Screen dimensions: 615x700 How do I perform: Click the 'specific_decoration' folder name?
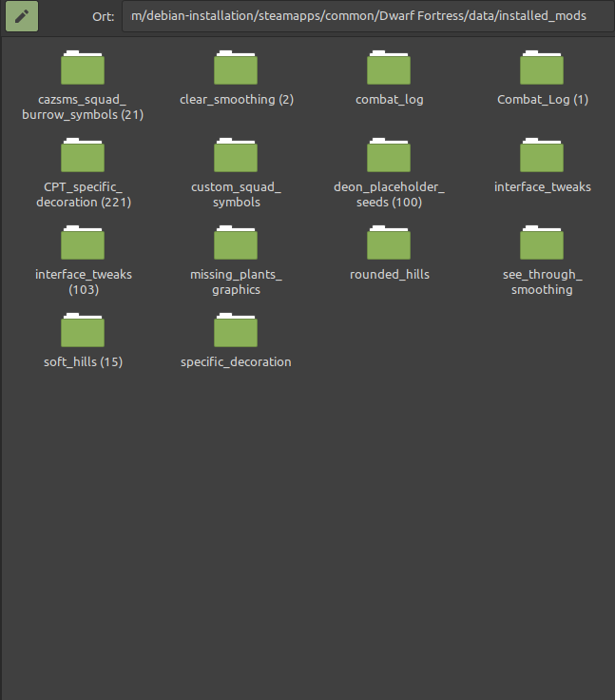(236, 362)
